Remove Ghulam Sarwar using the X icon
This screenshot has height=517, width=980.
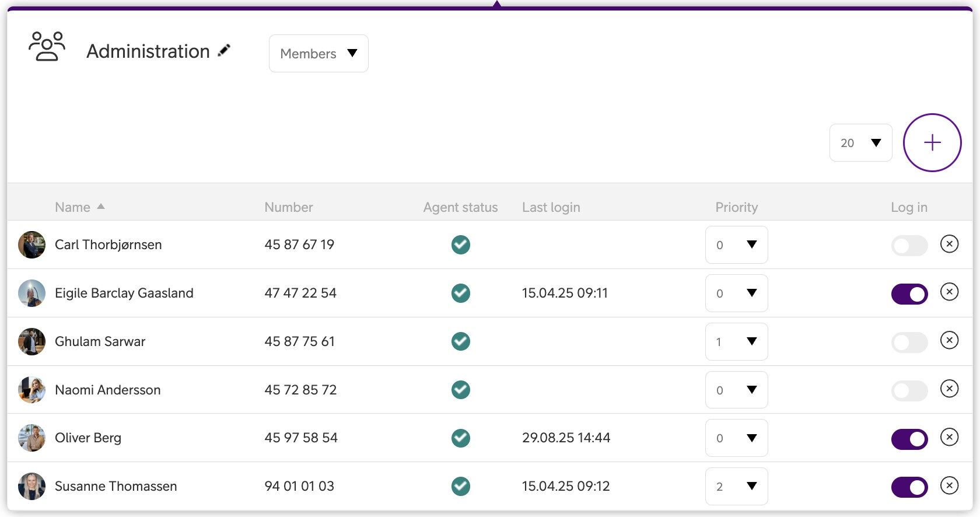pyautogui.click(x=949, y=341)
